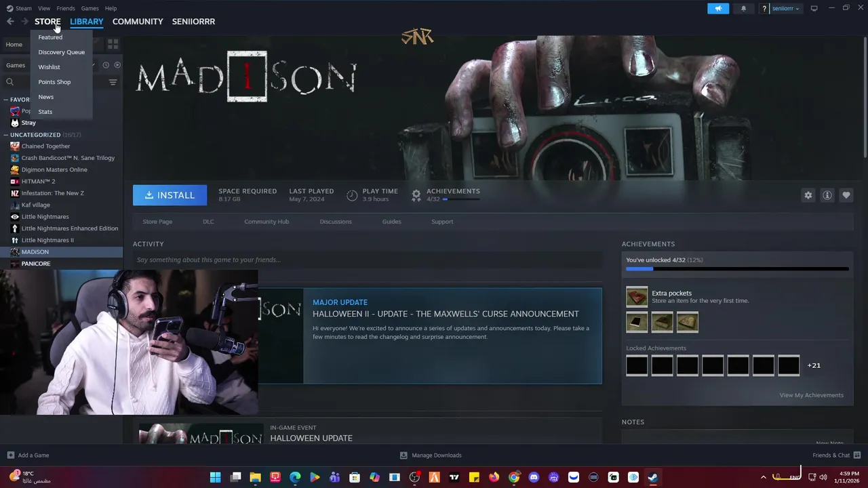
Task: Open Google Chrome from taskbar
Action: tap(514, 477)
